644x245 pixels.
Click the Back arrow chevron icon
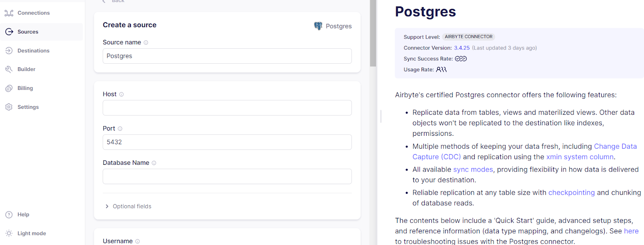coord(104,1)
